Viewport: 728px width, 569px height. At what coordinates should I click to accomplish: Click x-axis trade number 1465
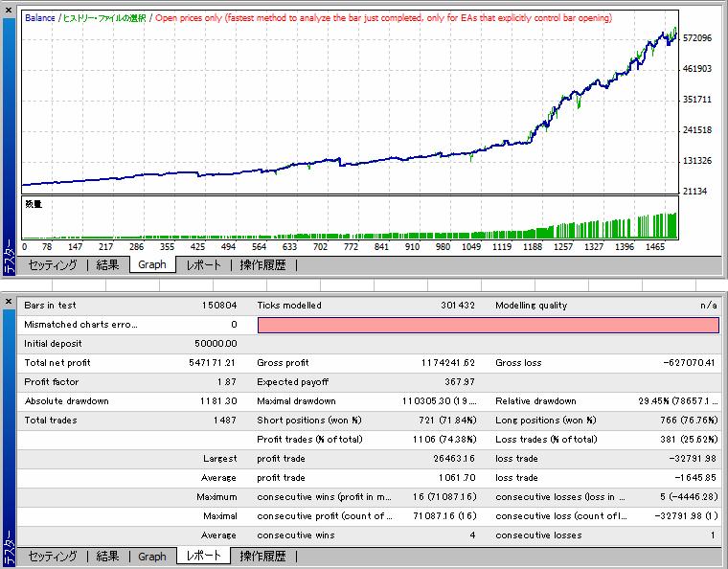tap(655, 247)
